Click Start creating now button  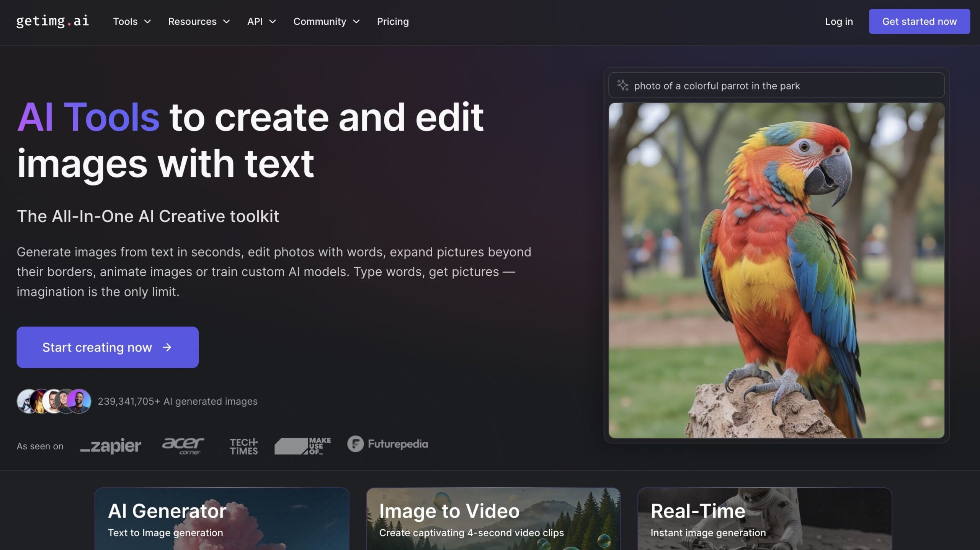[108, 347]
